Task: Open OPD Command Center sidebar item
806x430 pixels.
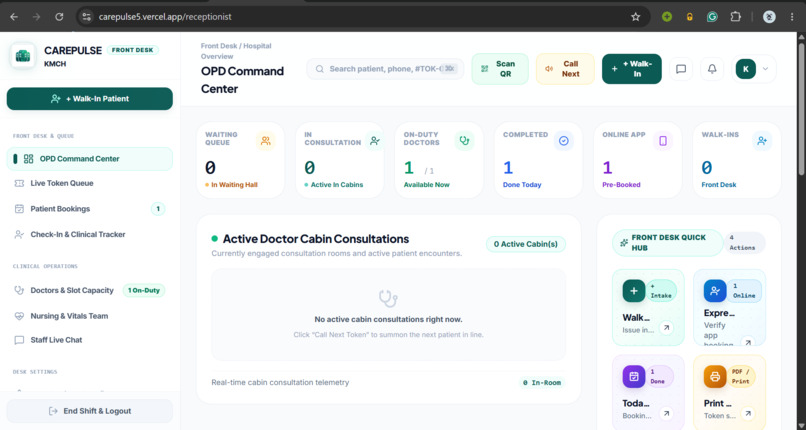Action: [90, 159]
